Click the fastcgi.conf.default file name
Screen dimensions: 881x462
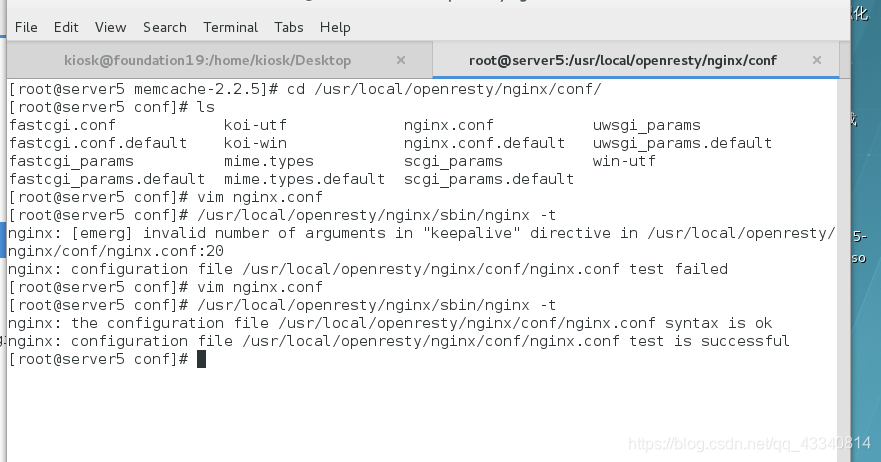pyautogui.click(x=98, y=143)
